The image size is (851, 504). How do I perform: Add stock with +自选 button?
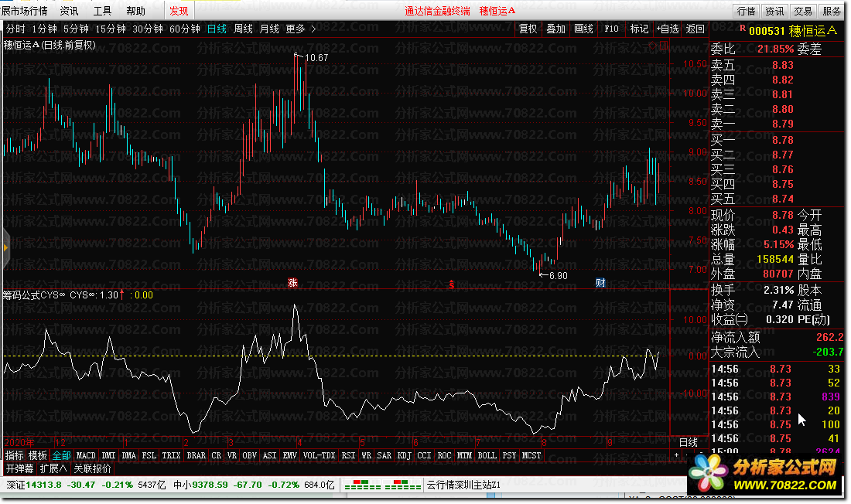click(668, 29)
